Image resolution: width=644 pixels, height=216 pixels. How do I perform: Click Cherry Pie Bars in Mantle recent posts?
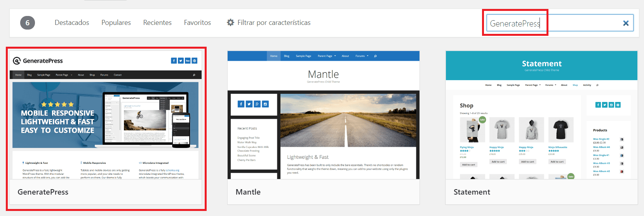pyautogui.click(x=246, y=160)
